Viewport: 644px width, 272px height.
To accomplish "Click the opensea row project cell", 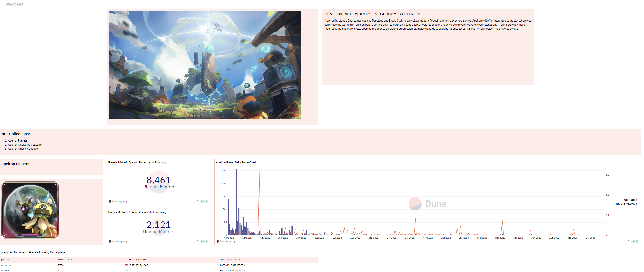I will (6, 265).
